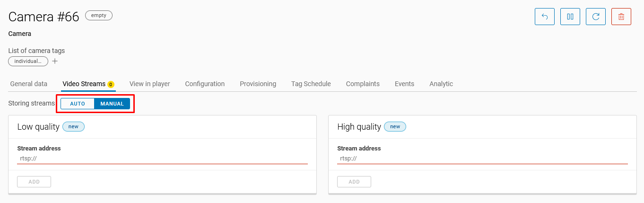
Task: Open the View in player tab
Action: 149,84
